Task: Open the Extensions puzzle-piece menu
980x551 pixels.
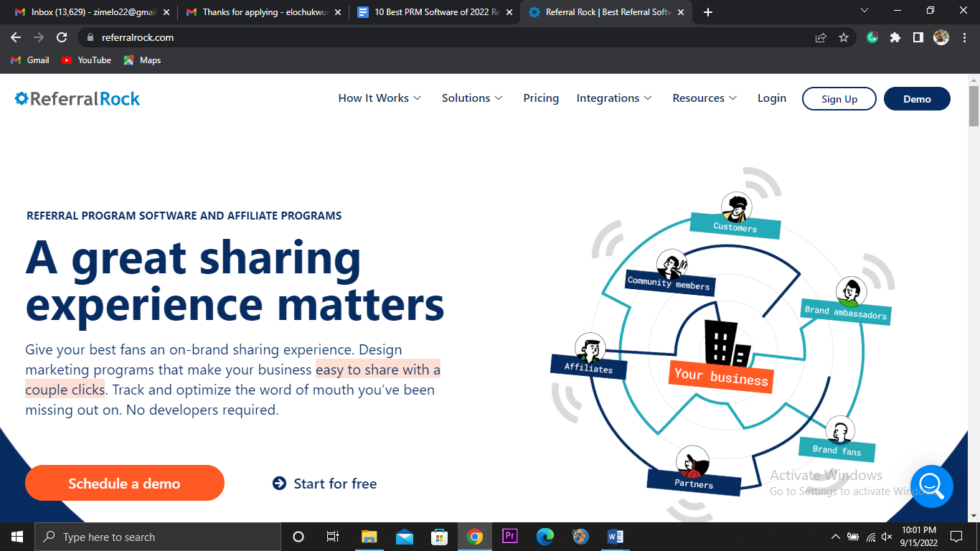Action: pos(895,37)
